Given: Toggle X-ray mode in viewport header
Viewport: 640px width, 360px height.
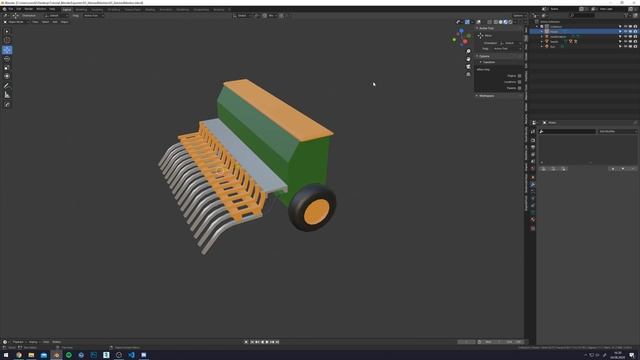Looking at the screenshot, I should pos(489,22).
